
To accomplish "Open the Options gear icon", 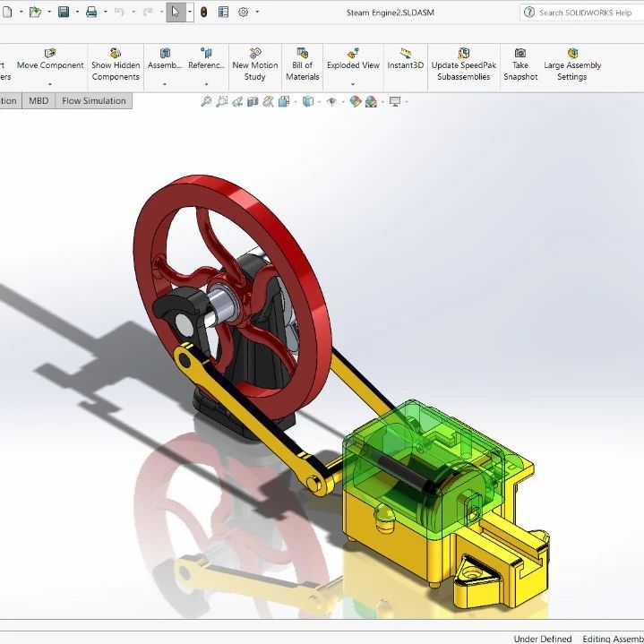I will (x=243, y=12).
